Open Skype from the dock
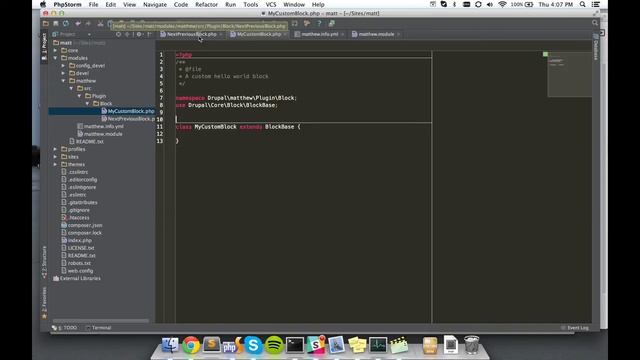Image resolution: width=640 pixels, height=360 pixels. [253, 345]
